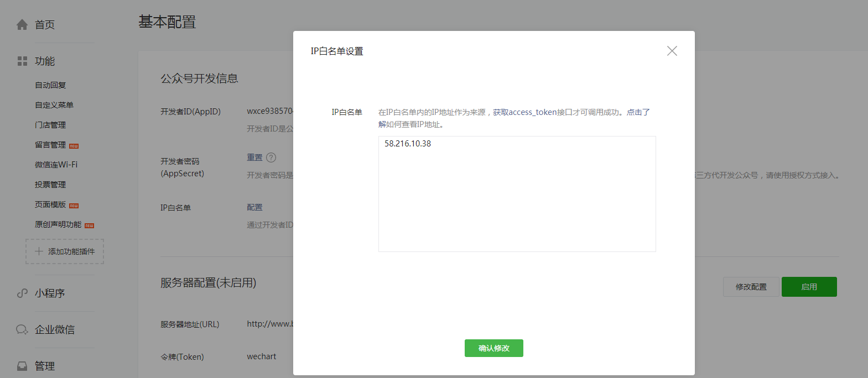Click inside the IP白名单 text area
This screenshot has height=378, width=868.
click(517, 194)
